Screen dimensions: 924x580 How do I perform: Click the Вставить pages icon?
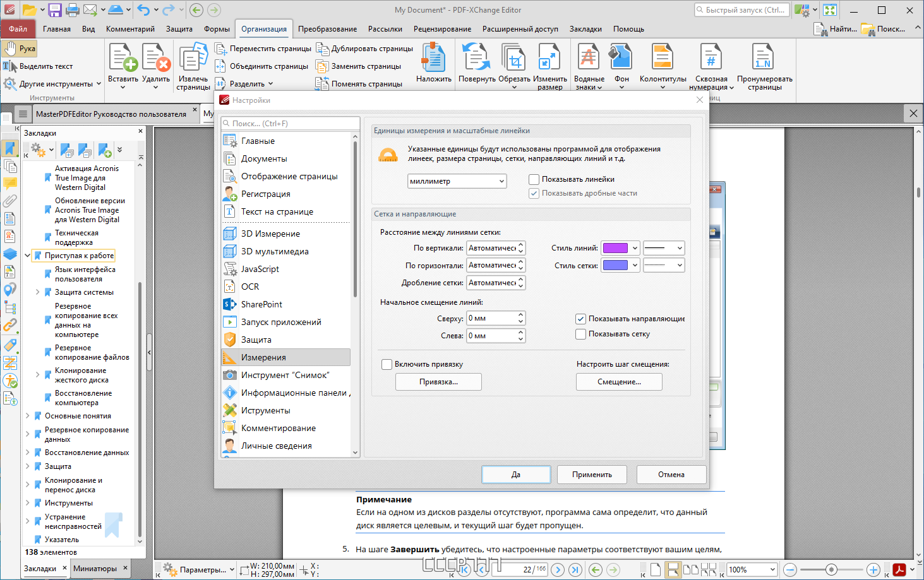click(123, 57)
